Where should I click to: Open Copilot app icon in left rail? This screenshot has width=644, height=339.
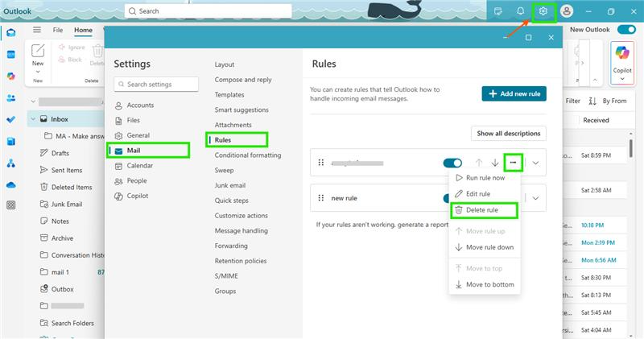(x=11, y=76)
